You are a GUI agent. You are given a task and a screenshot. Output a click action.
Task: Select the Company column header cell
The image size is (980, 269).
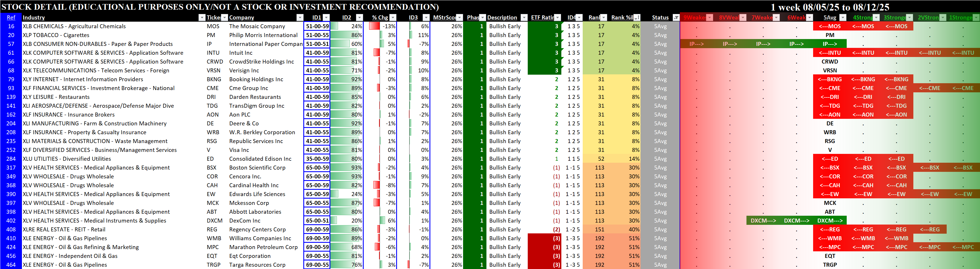(266, 17)
